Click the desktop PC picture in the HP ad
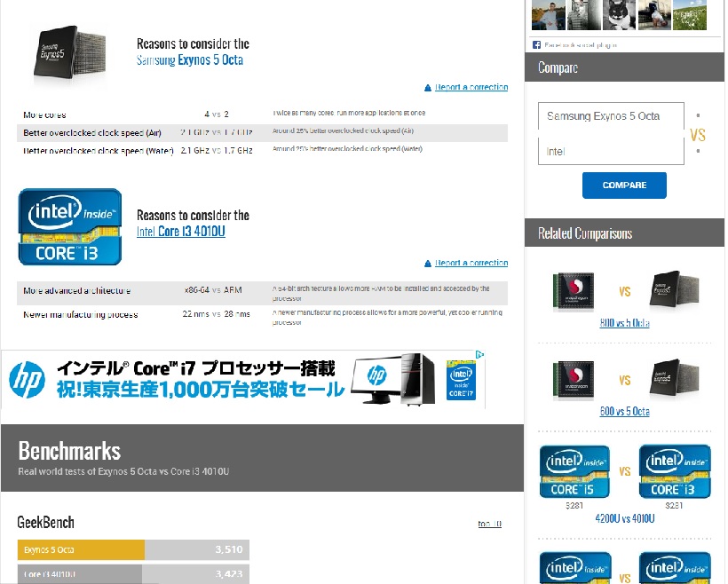 click(393, 379)
